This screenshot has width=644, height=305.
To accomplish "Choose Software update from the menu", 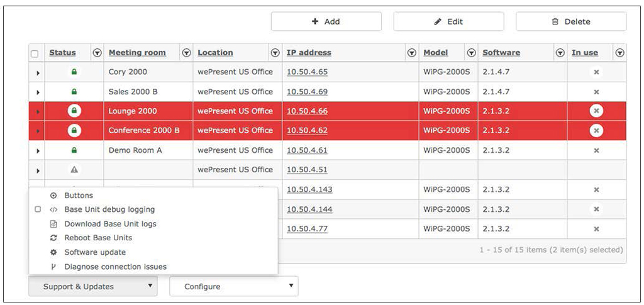I will tap(95, 252).
